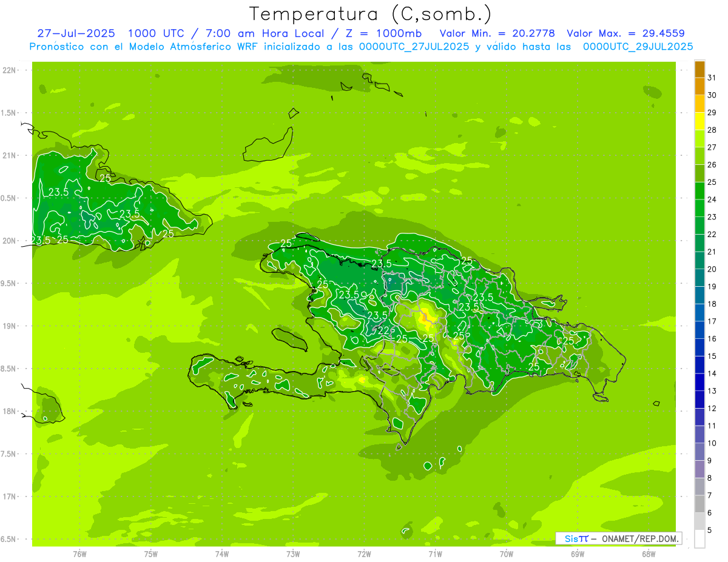The width and height of the screenshot is (728, 562).
Task: Click the dark blue legend swatch between 13 and 14
Action: click(699, 383)
